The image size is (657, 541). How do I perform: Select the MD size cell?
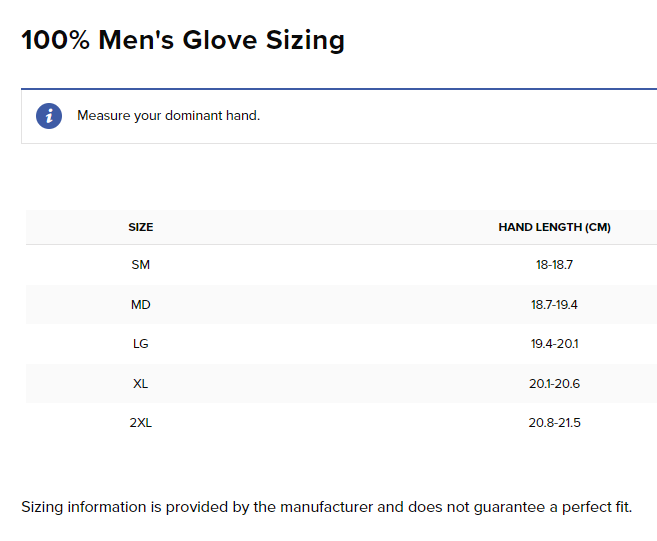tap(141, 305)
